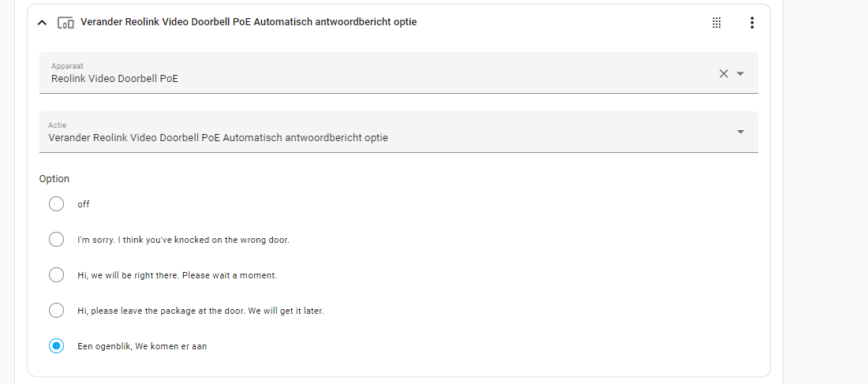Viewport: 868px width, 384px height.
Task: Clear the Apparaat field with the X icon
Action: pos(724,73)
